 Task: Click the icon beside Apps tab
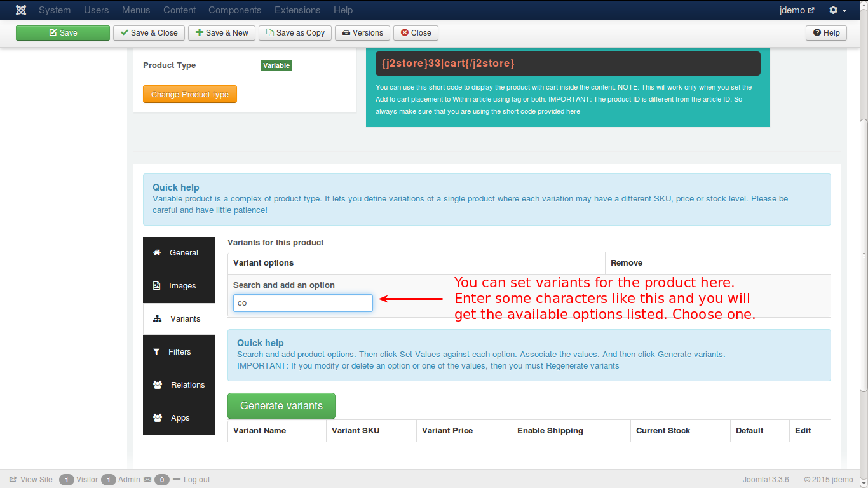[x=158, y=418]
